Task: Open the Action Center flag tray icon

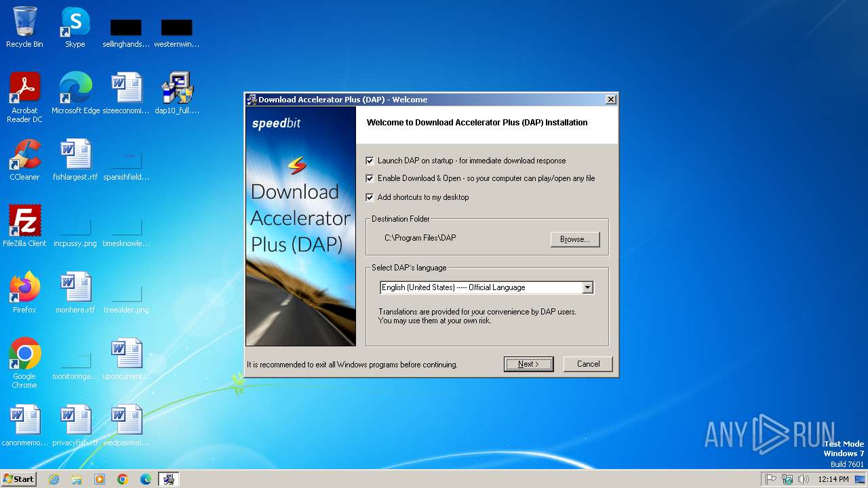Action: click(x=771, y=479)
